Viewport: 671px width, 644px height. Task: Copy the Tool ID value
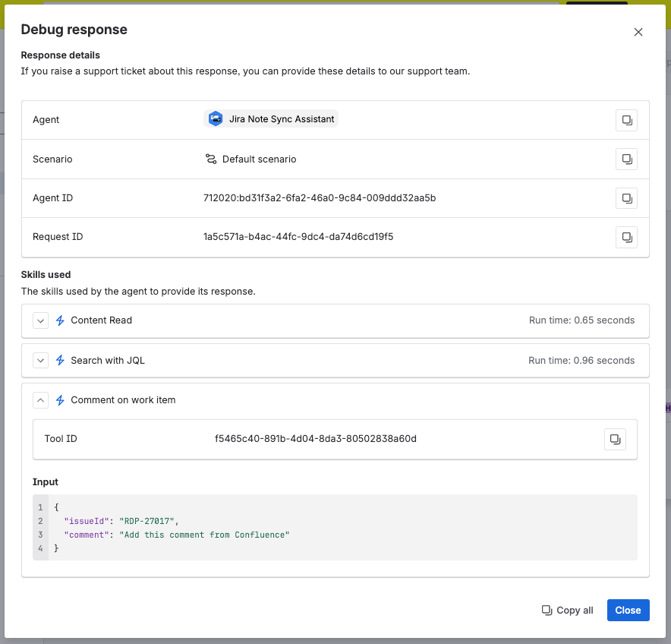click(615, 439)
